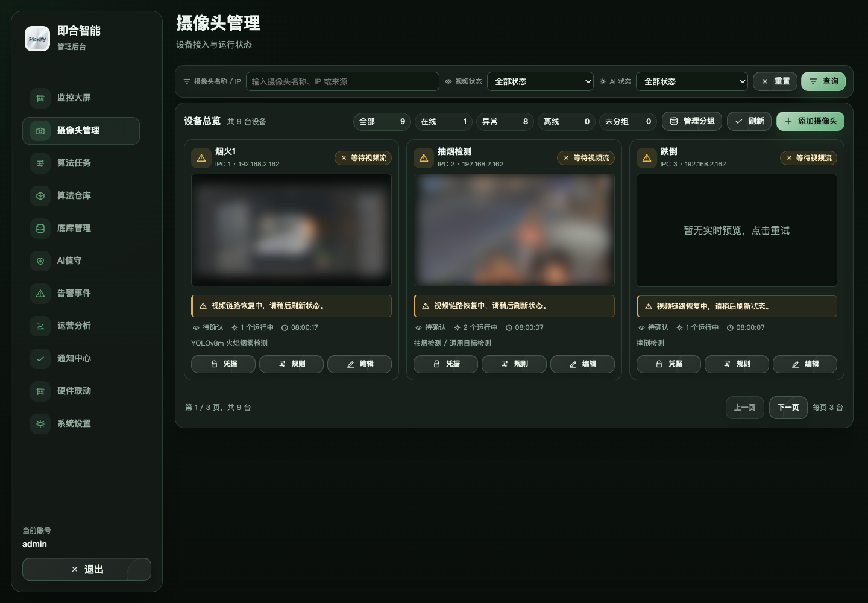
Task: Select the 离线 0 filter tab
Action: 567,121
